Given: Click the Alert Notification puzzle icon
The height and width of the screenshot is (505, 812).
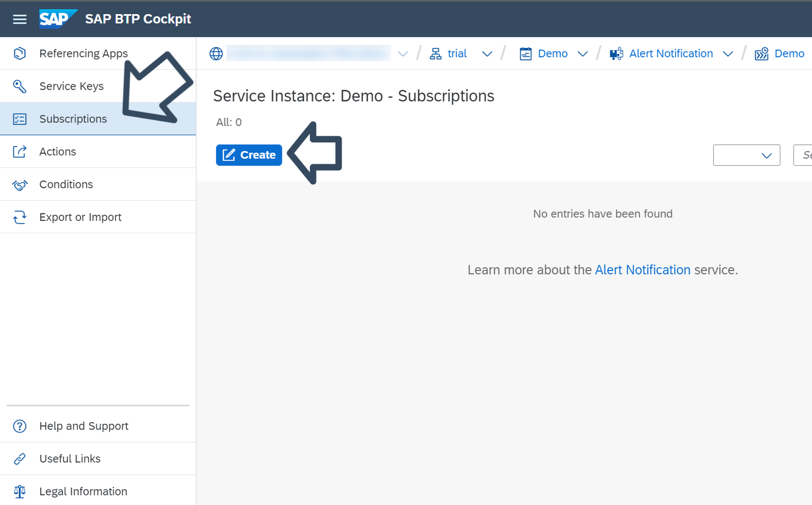Looking at the screenshot, I should pyautogui.click(x=616, y=54).
